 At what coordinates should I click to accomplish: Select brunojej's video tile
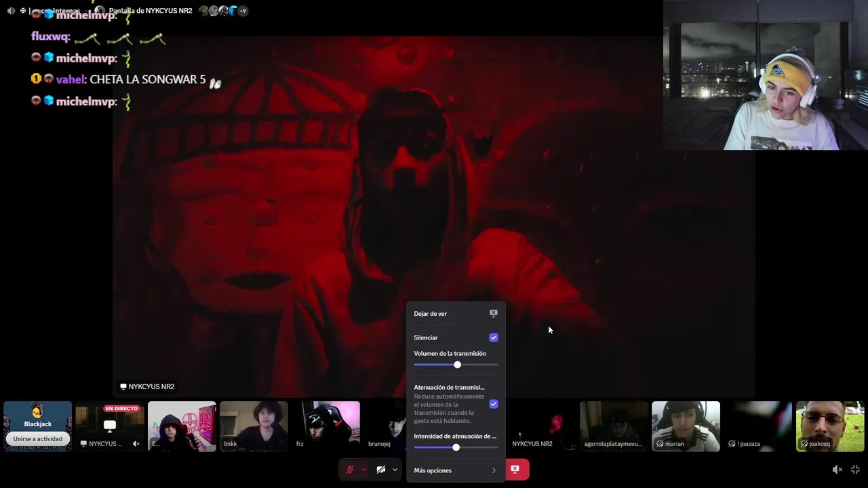click(385, 426)
